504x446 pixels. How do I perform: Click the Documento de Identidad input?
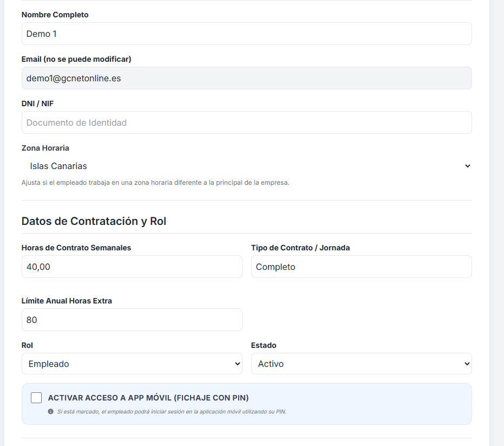point(246,122)
